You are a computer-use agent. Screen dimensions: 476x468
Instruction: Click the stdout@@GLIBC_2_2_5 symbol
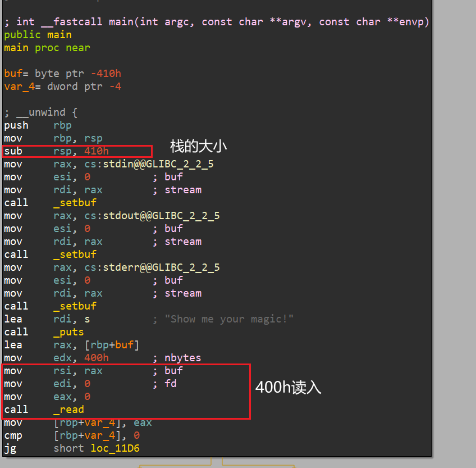161,216
